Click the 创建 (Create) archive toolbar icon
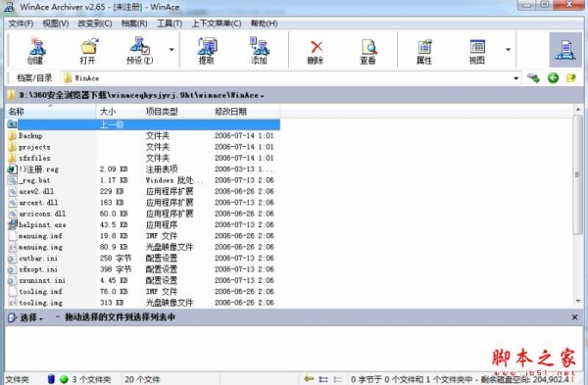The image size is (588, 385). pyautogui.click(x=35, y=50)
